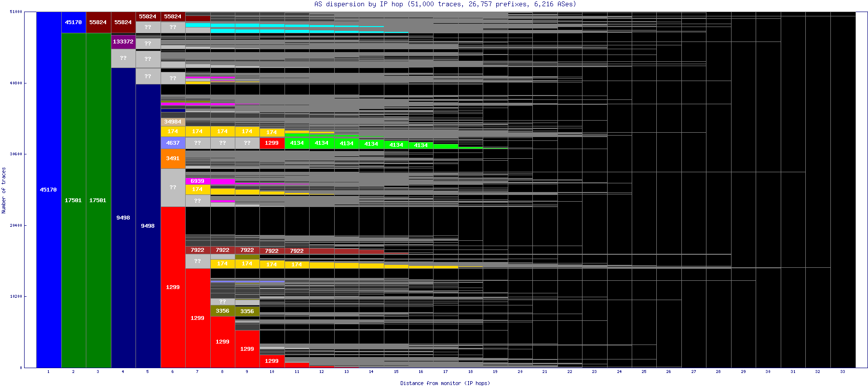Click the blue 45170 block at hop 1

[49, 190]
